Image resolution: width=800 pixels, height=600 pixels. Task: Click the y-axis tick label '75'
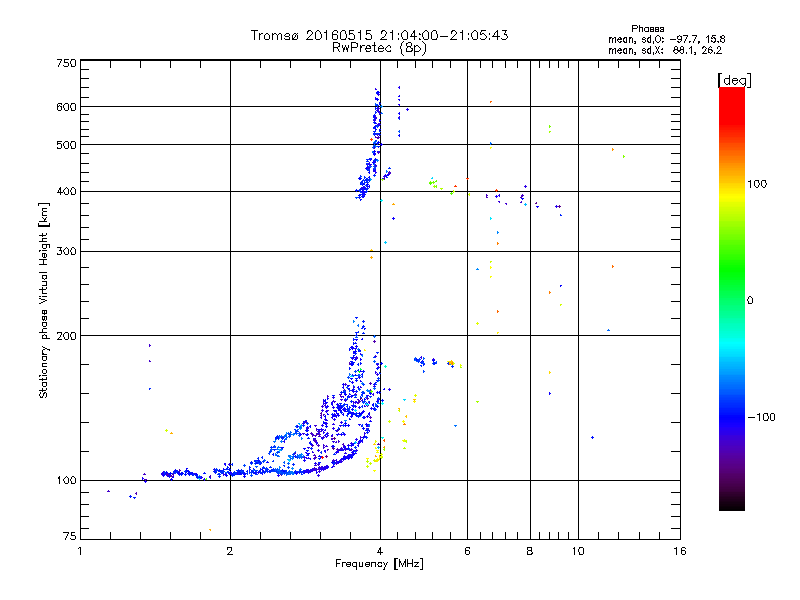(x=70, y=536)
